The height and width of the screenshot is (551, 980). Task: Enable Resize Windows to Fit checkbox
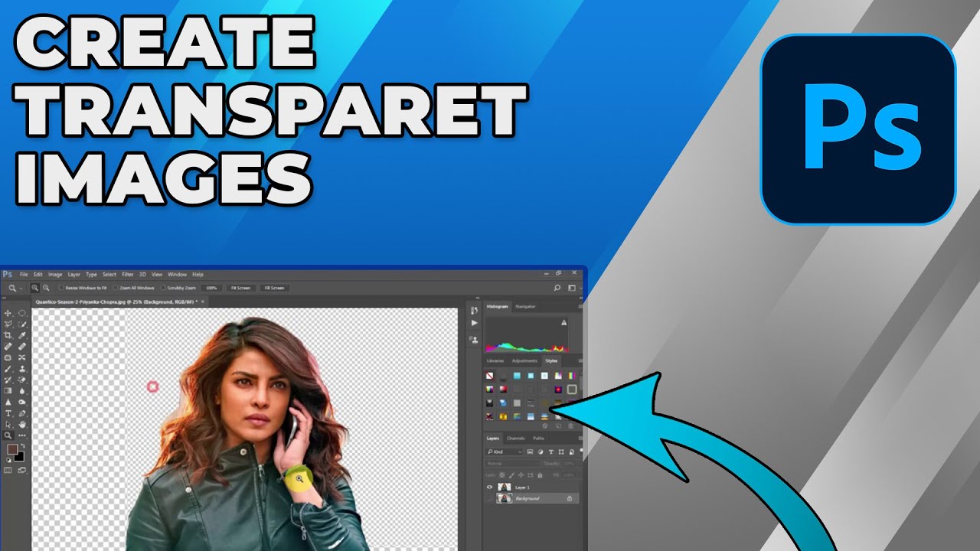click(61, 288)
